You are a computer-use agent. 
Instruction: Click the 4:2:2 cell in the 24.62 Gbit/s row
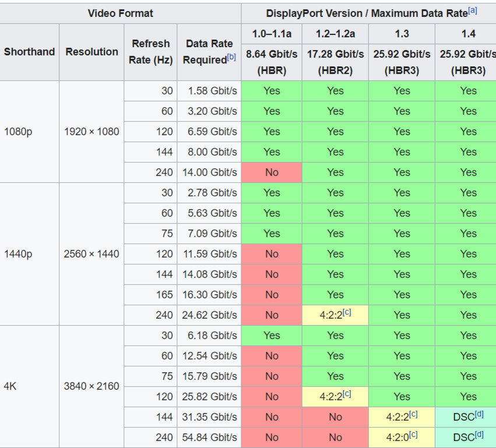click(x=335, y=315)
